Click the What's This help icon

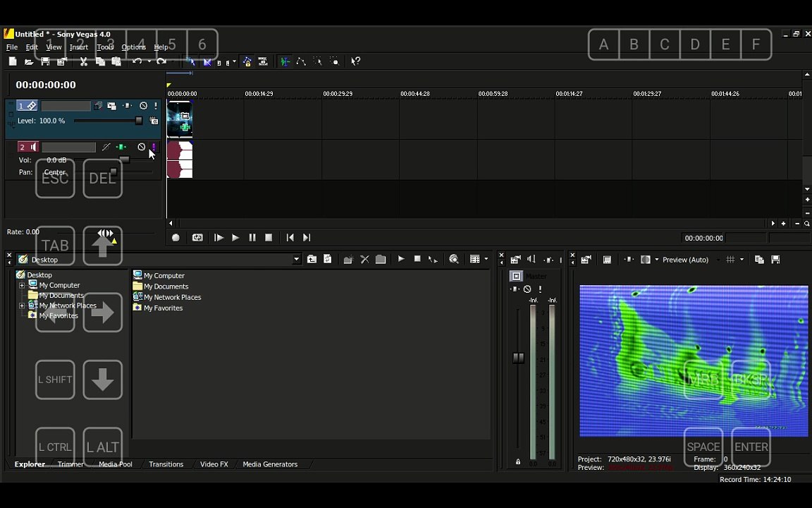coord(355,61)
